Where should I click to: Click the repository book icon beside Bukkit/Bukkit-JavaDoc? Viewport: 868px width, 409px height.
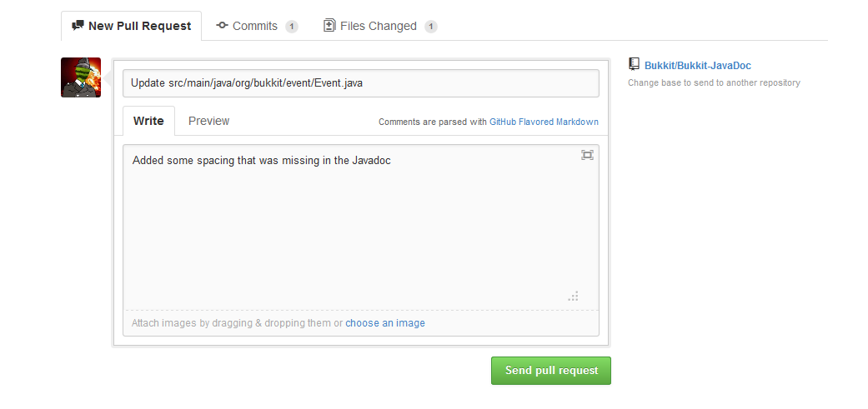[635, 65]
